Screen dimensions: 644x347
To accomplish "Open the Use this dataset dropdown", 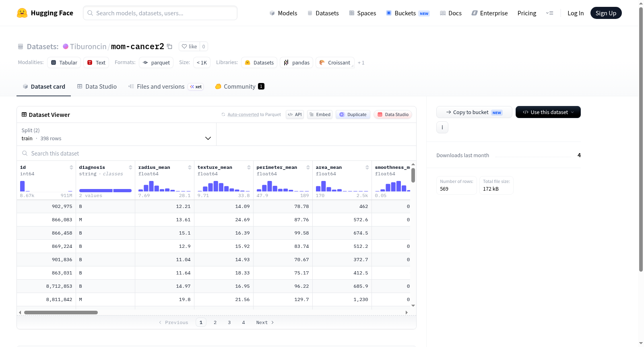I will click(x=548, y=112).
